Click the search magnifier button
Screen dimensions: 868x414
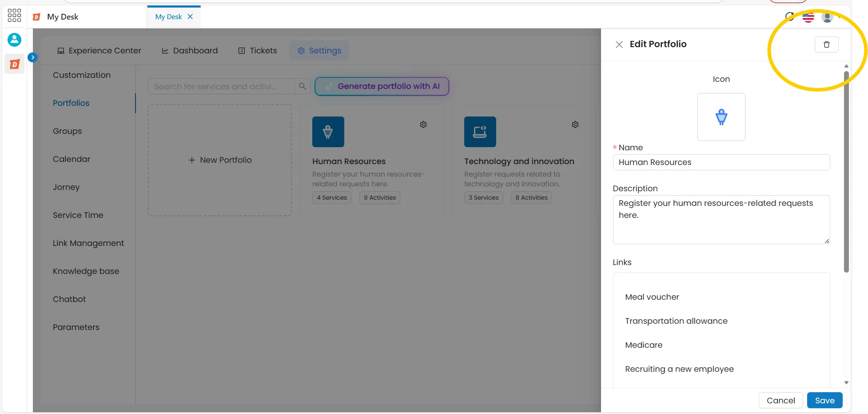click(x=302, y=86)
